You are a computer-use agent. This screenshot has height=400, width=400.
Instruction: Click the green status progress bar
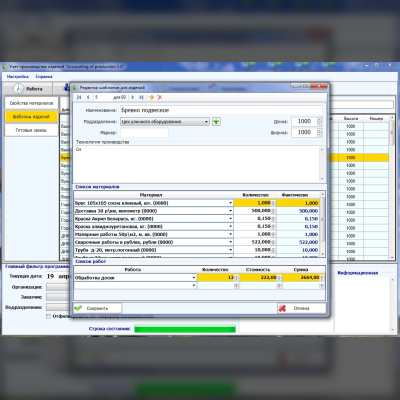pyautogui.click(x=185, y=329)
